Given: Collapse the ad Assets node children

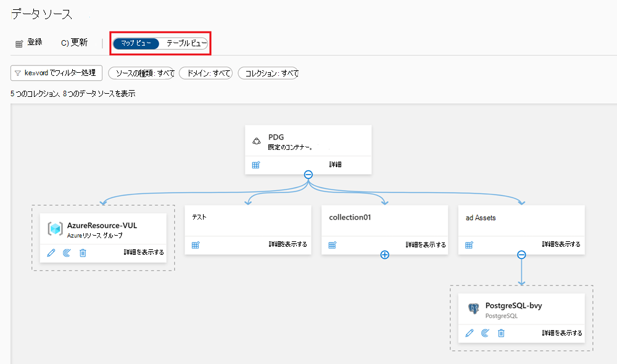Looking at the screenshot, I should (x=521, y=254).
